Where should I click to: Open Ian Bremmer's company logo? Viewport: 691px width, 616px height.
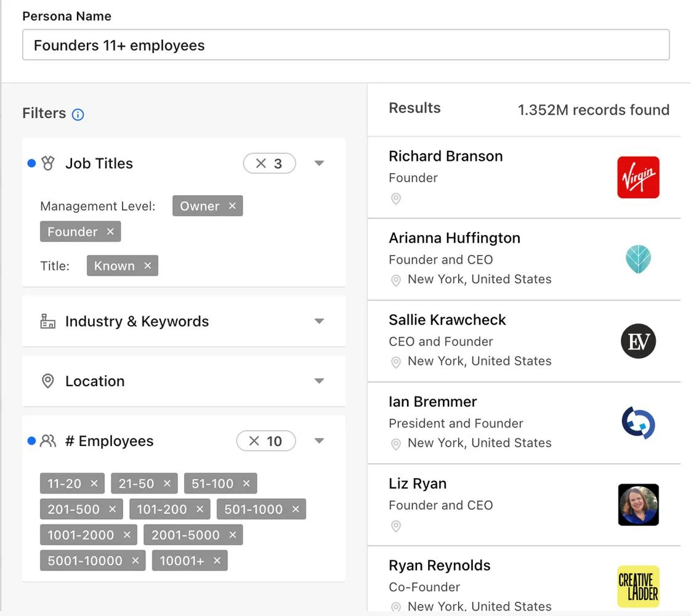[638, 423]
